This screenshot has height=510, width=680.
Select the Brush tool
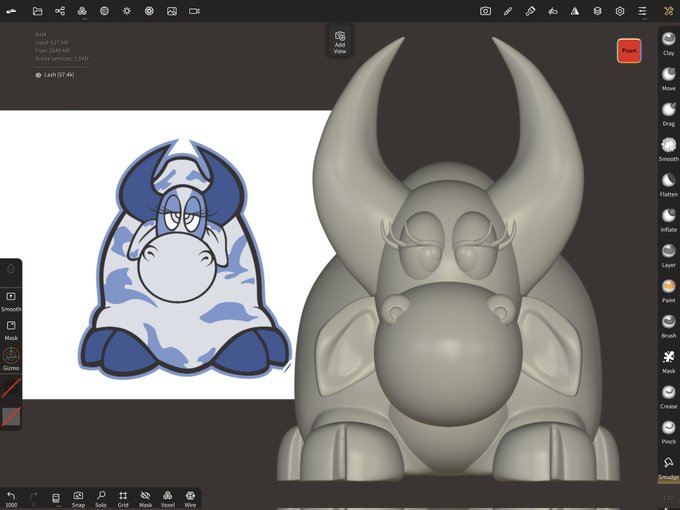point(668,326)
